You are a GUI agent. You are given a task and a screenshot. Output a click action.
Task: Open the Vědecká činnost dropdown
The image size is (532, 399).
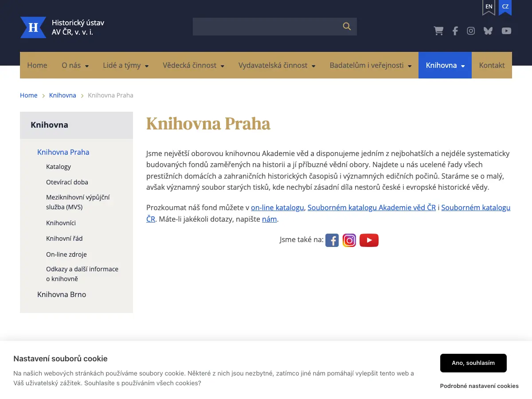tap(193, 65)
